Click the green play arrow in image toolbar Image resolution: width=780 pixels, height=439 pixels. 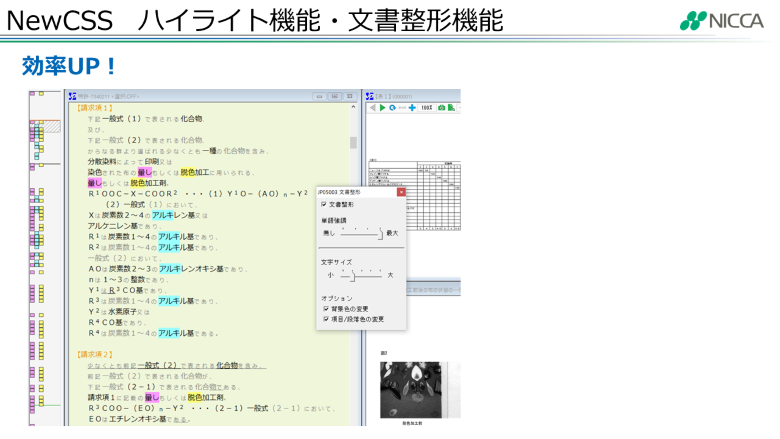pyautogui.click(x=382, y=107)
